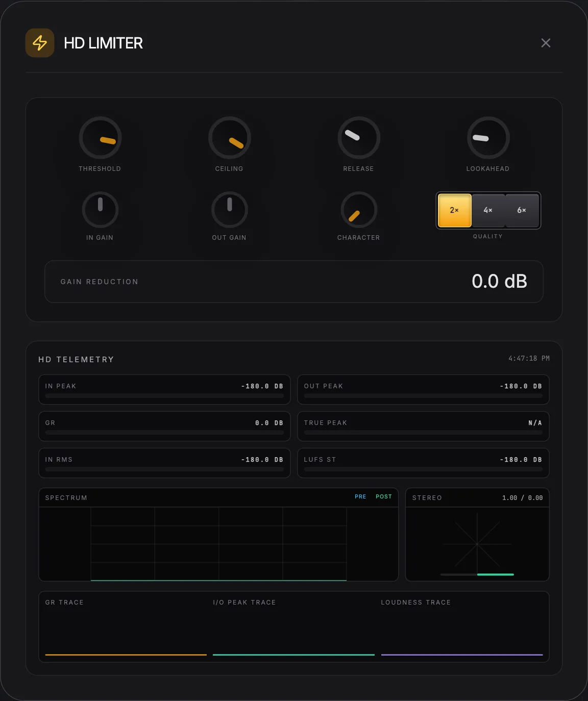
Task: Click the GAIN REDUCTION label
Action: [100, 282]
